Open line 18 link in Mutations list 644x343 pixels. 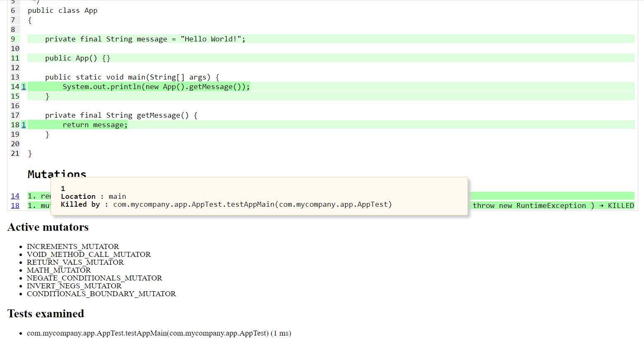pos(15,205)
